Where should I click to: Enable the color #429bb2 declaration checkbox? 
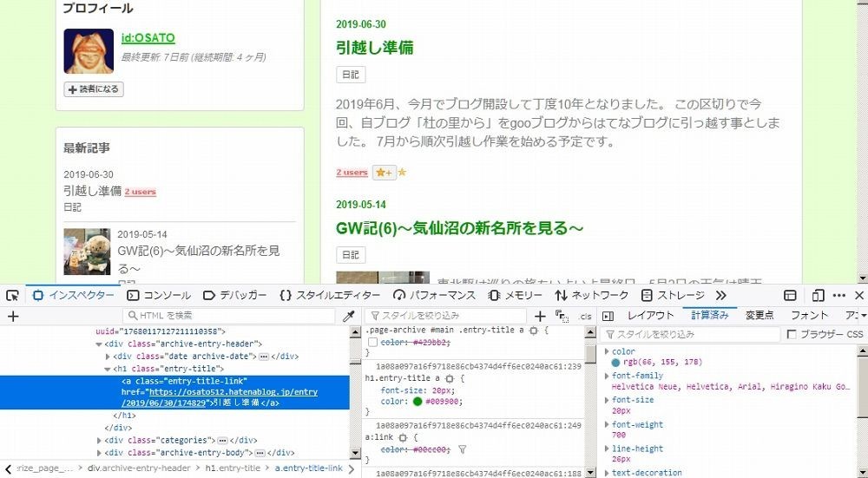tap(372, 343)
